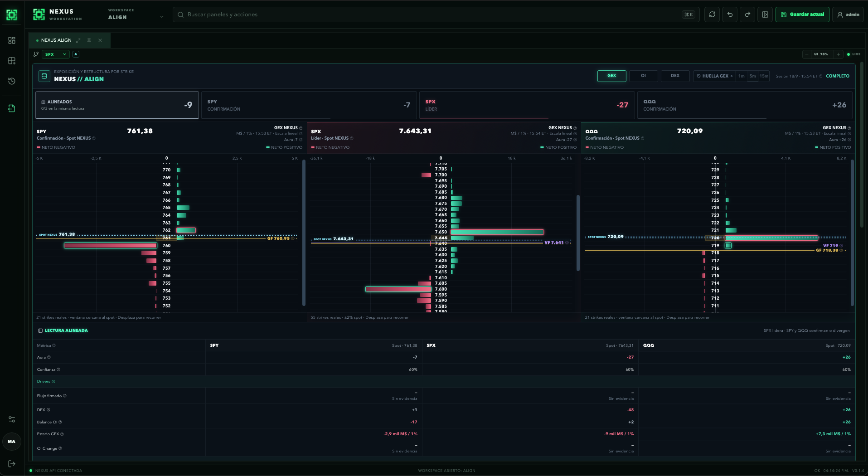Select the 15m footprint interval
The image size is (868, 476).
point(764,76)
